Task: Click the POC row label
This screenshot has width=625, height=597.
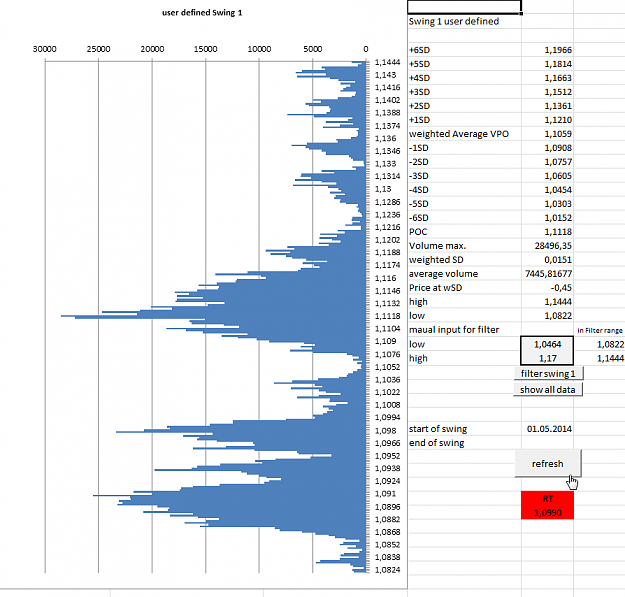Action: tap(418, 232)
